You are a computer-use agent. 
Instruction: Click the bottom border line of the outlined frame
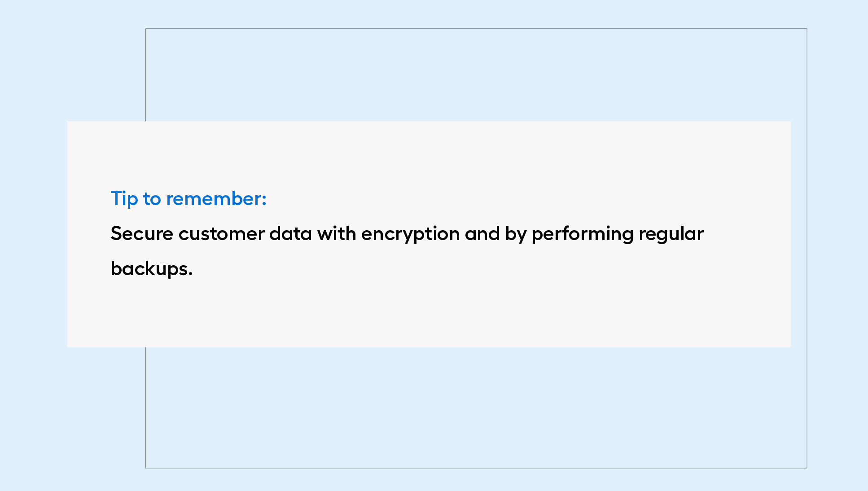click(x=476, y=468)
